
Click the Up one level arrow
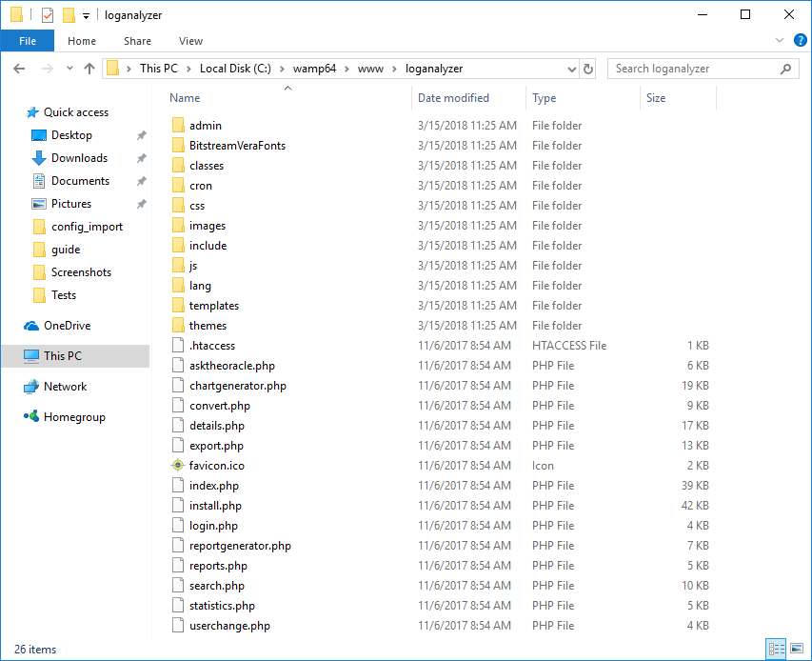pos(89,69)
